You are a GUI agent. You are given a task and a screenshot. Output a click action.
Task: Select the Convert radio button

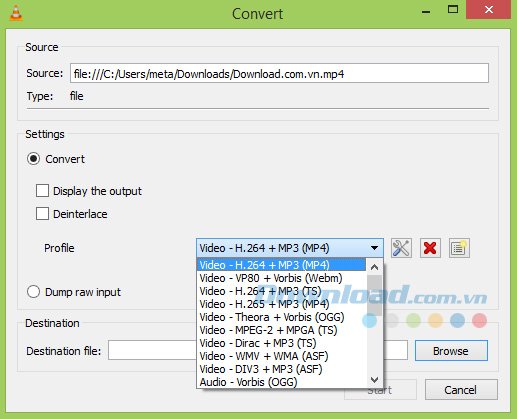pyautogui.click(x=33, y=159)
